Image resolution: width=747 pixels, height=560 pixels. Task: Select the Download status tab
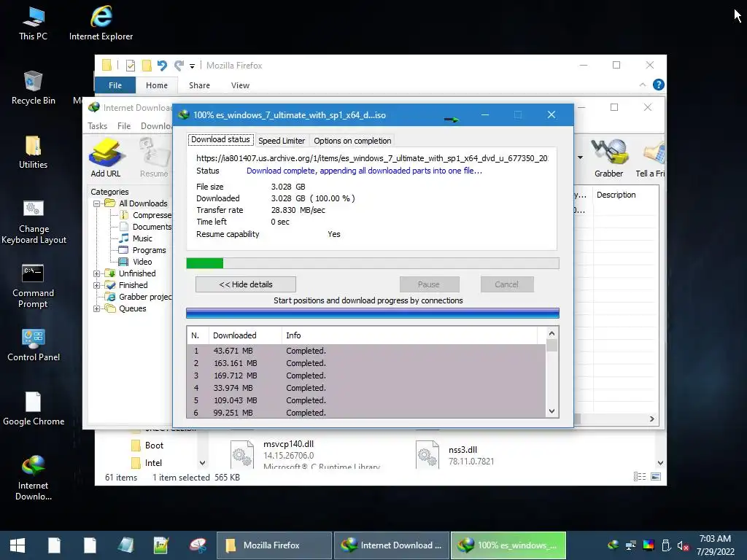220,139
